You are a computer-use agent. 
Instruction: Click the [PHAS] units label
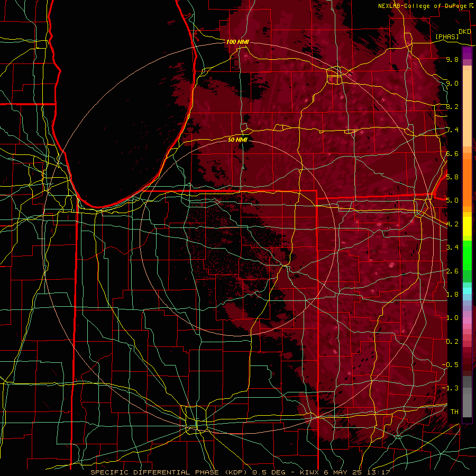(447, 36)
